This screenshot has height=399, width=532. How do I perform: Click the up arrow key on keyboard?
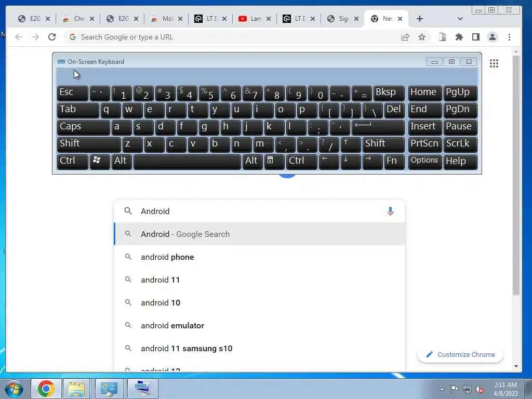(351, 144)
